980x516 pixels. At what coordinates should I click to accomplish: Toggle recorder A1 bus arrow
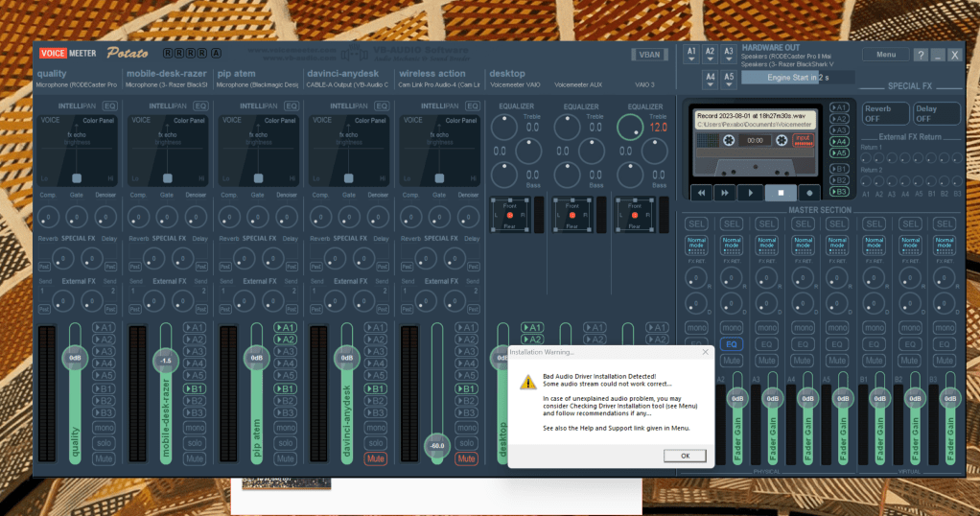click(839, 107)
